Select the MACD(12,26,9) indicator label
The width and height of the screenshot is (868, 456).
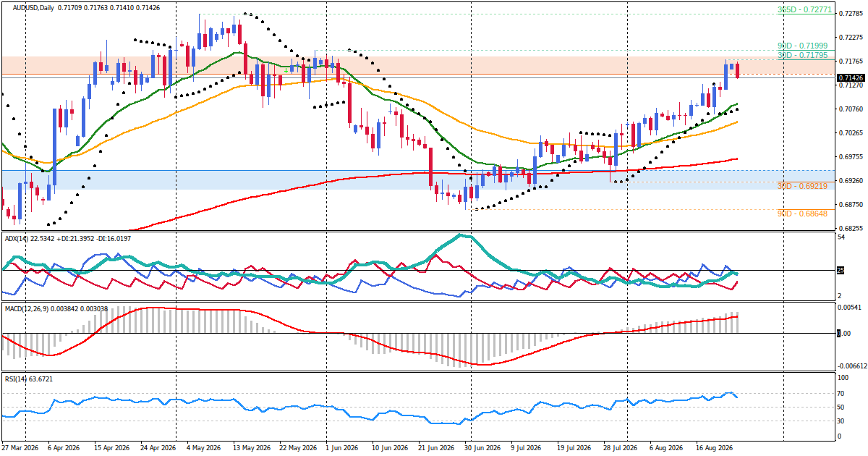(25, 309)
